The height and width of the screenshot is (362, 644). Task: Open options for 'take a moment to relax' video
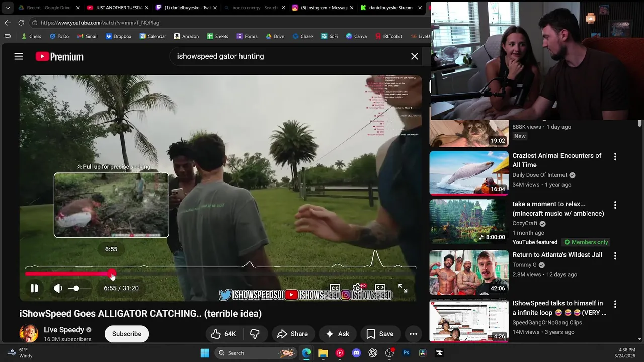click(615, 205)
